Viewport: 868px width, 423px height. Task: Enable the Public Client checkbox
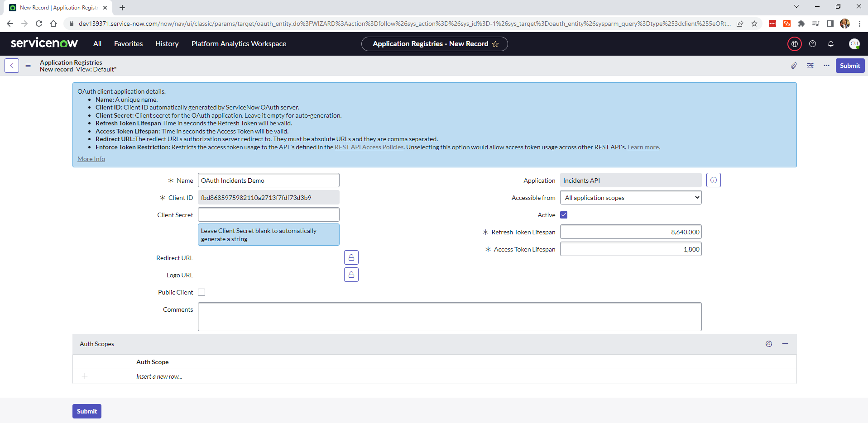click(201, 292)
